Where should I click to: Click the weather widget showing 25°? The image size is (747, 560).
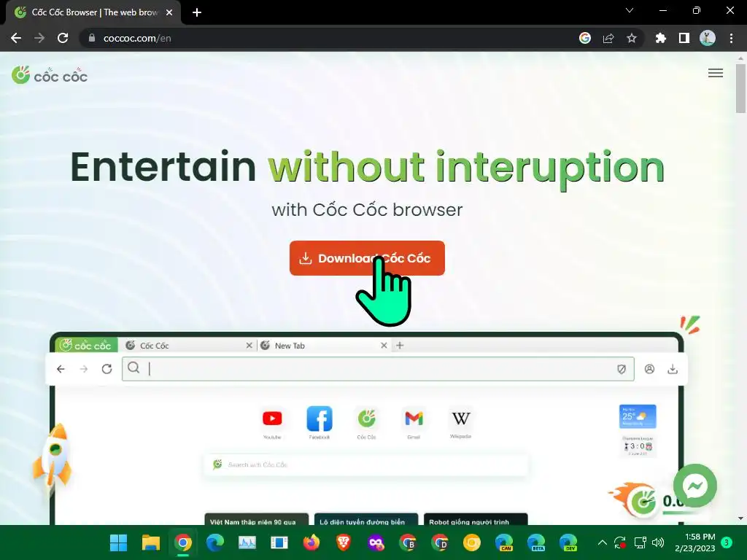pos(638,416)
